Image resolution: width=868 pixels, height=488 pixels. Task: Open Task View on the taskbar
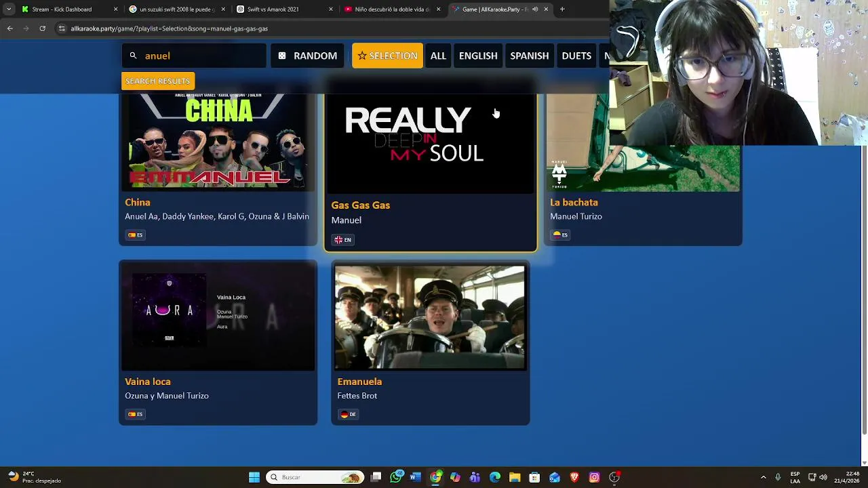point(376,477)
